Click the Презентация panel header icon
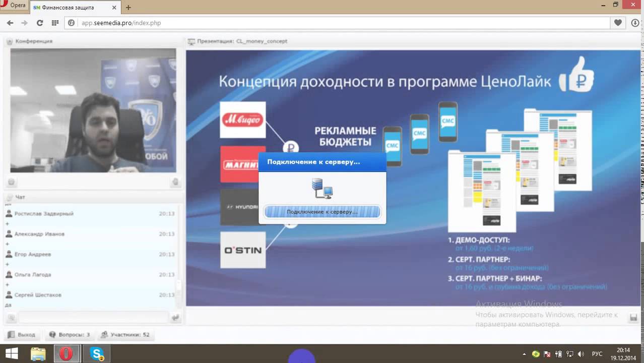This screenshot has height=363, width=644. (191, 41)
